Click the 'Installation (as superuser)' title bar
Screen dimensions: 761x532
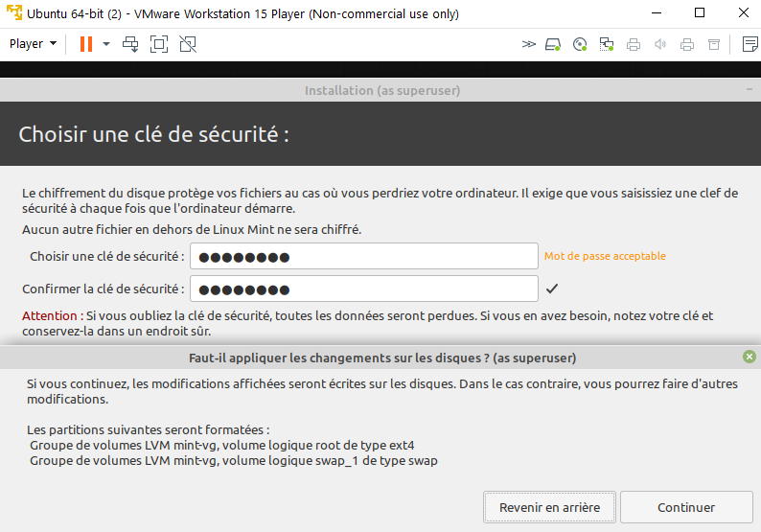[x=382, y=90]
